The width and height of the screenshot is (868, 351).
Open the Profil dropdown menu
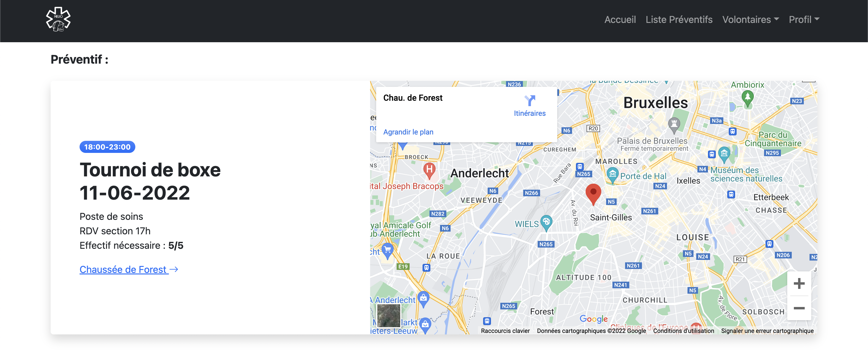pyautogui.click(x=804, y=20)
